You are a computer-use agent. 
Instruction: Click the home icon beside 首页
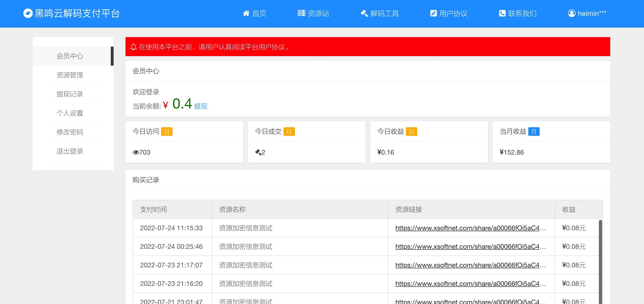pos(246,13)
